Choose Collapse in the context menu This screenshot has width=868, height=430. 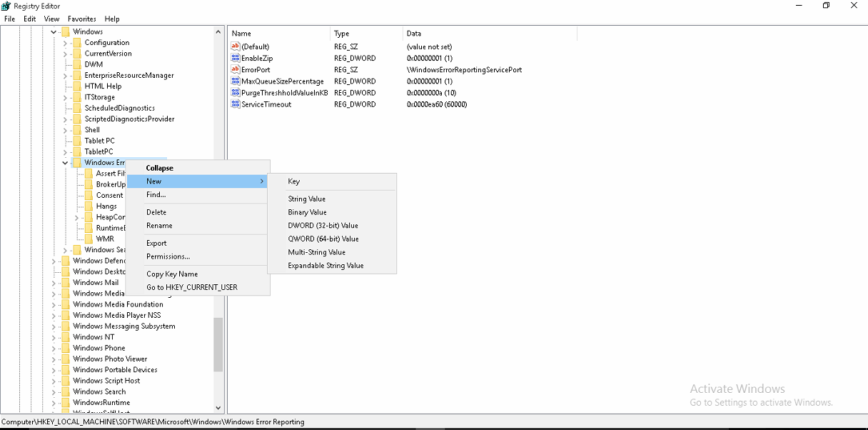point(198,168)
